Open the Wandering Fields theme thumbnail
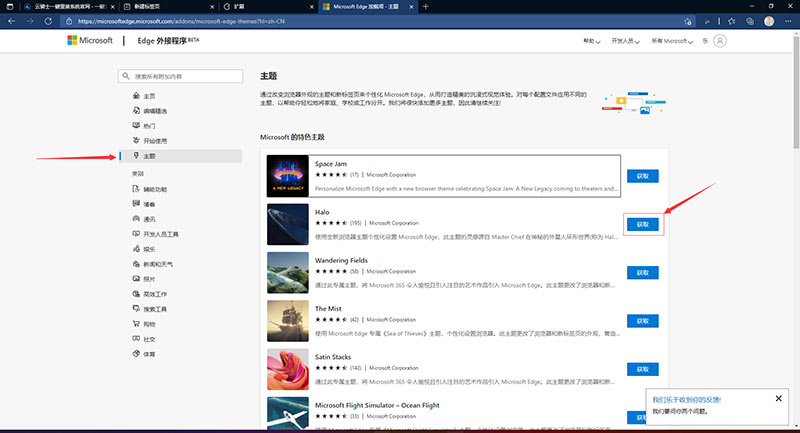 [288, 273]
